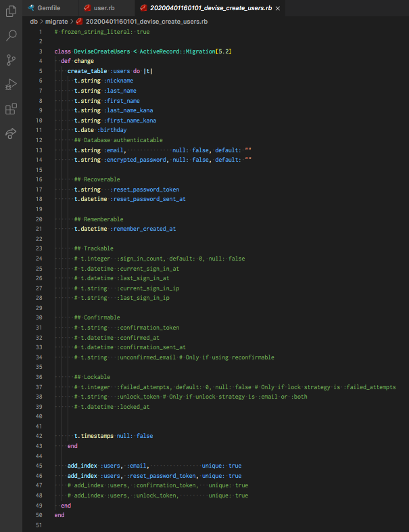Open the Live Share icon in activity bar
Viewport: 409px width, 532px height.
pos(11,133)
